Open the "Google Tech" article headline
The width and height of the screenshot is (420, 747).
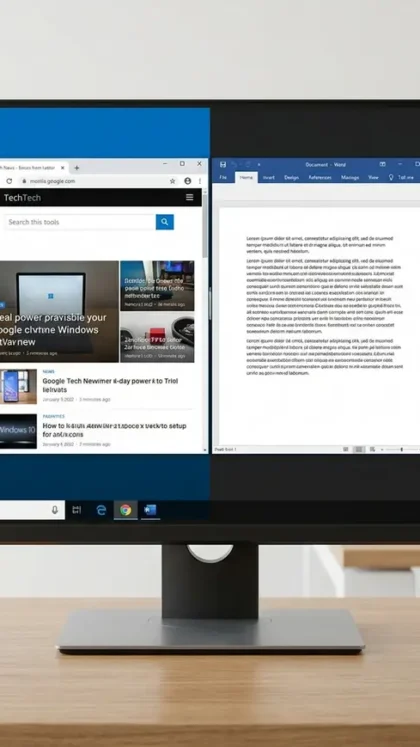[x=110, y=385]
